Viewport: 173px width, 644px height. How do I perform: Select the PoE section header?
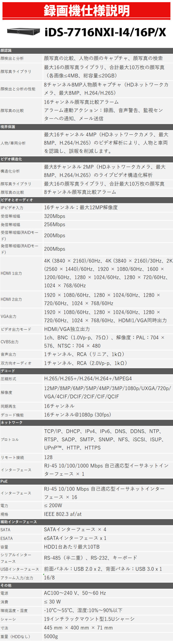pyautogui.click(x=4, y=481)
